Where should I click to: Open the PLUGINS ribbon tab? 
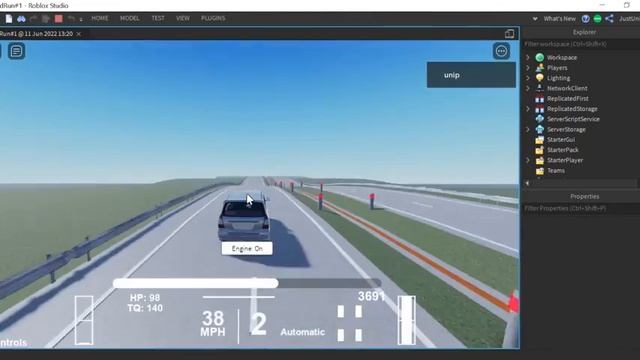pyautogui.click(x=213, y=18)
